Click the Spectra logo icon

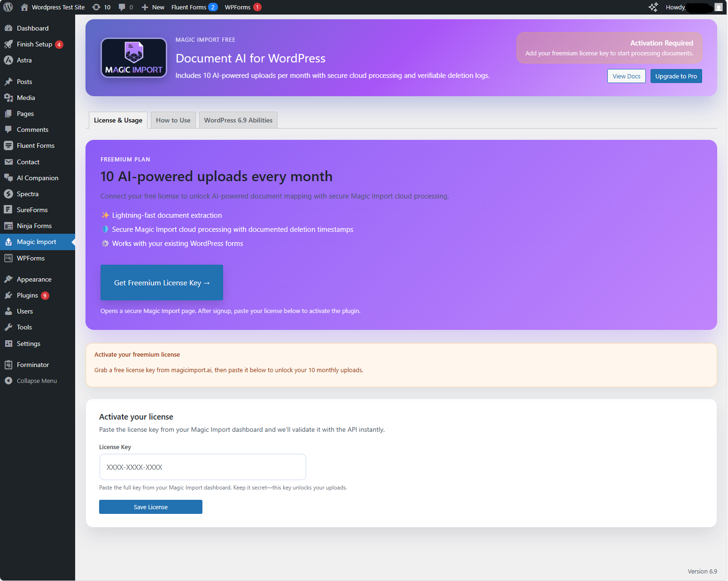pyautogui.click(x=8, y=194)
